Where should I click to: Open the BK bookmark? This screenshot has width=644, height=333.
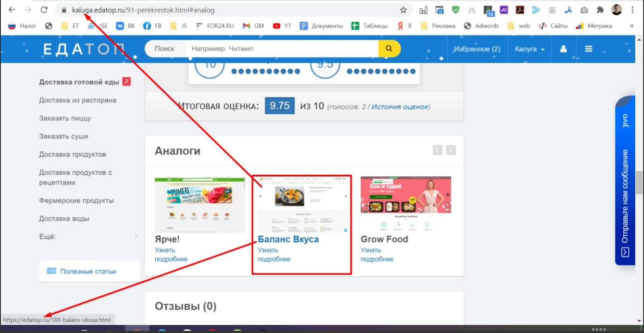(126, 26)
